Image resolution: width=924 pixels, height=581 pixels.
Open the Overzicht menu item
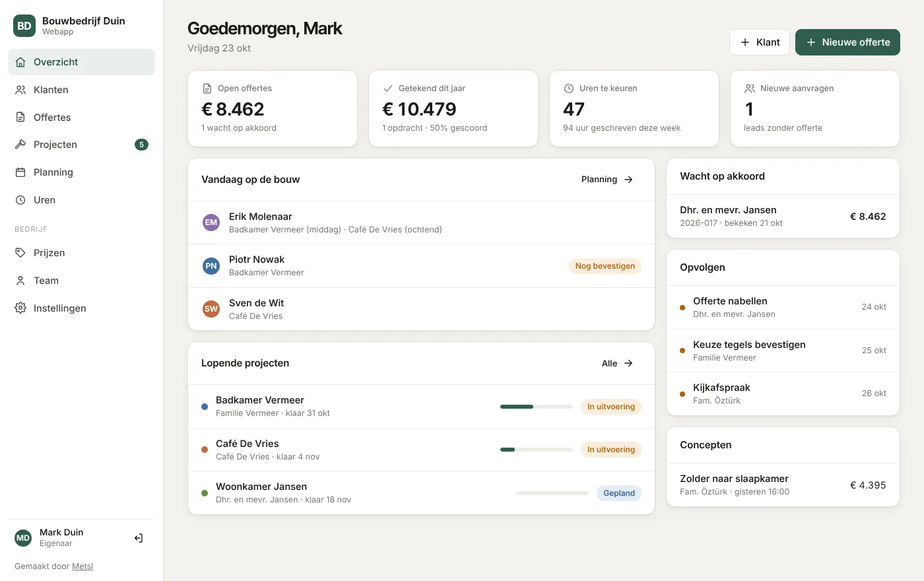pyautogui.click(x=81, y=62)
